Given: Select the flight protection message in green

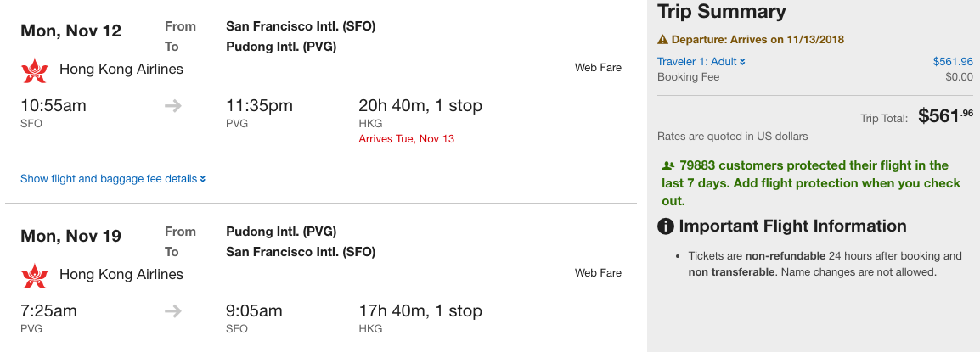Looking at the screenshot, I should pyautogui.click(x=811, y=183).
